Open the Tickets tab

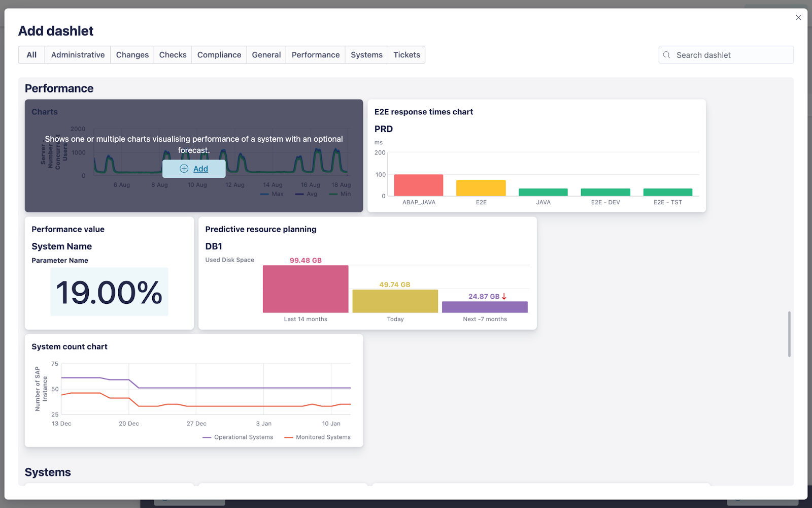tap(406, 54)
